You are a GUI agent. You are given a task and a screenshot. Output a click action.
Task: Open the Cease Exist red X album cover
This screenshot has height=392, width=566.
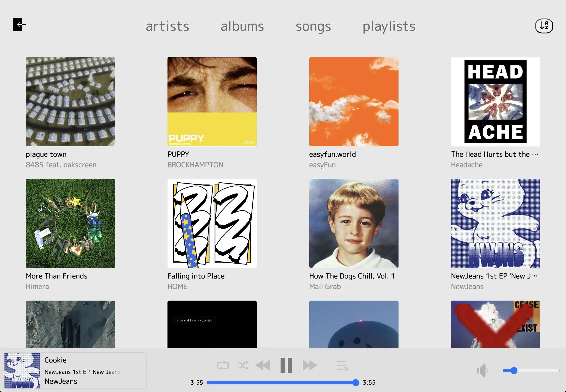[495, 324]
